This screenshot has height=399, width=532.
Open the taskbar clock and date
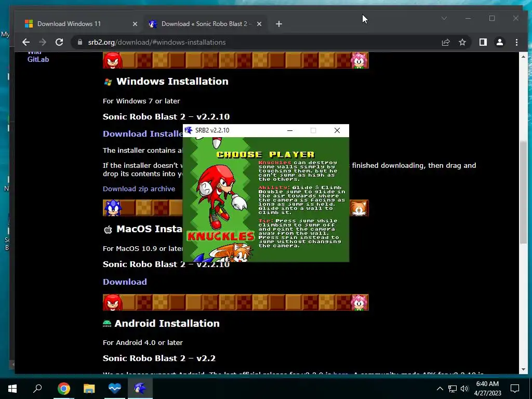[487, 389]
